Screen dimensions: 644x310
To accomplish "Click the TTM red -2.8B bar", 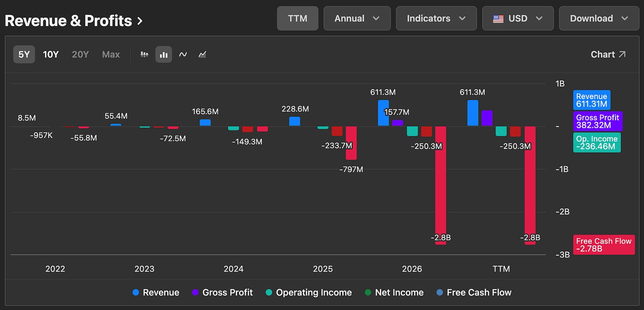I will 530,185.
